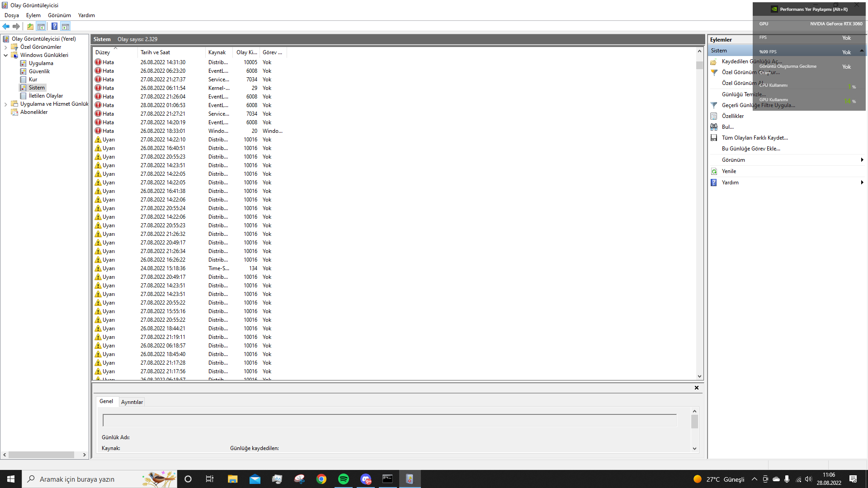Switch to the Ayrıntılar tab
Screen dimensions: 868x488
click(x=132, y=402)
